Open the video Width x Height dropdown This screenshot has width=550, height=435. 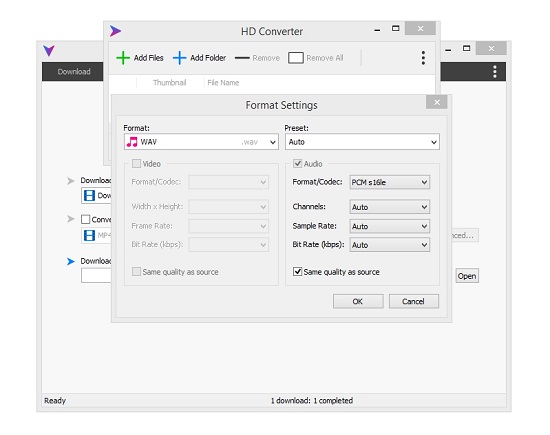click(x=229, y=207)
